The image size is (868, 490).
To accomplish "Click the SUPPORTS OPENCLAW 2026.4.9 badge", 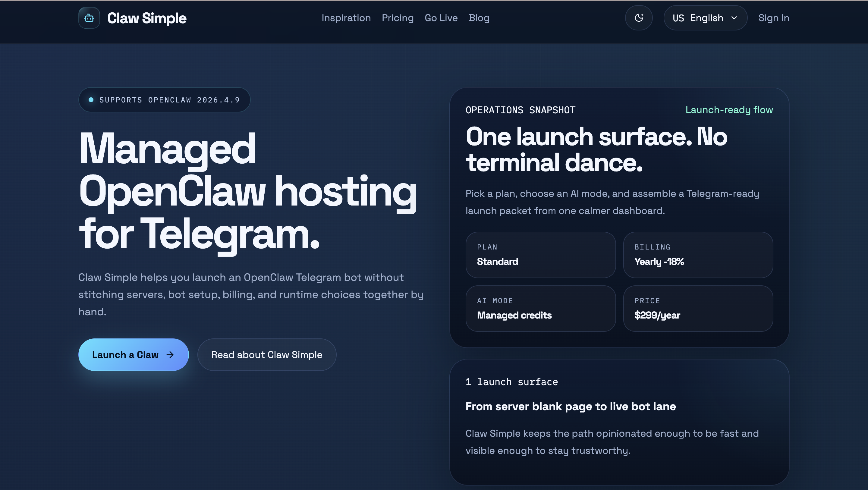I will tap(164, 99).
